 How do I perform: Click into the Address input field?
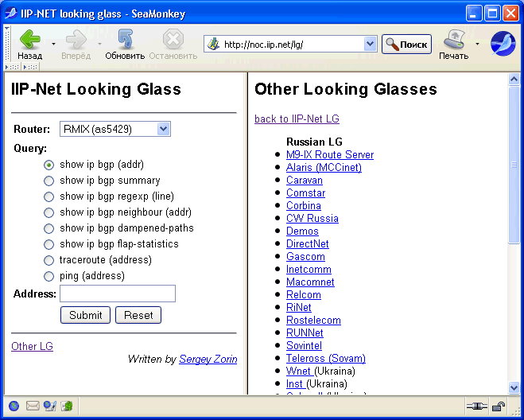pyautogui.click(x=118, y=294)
